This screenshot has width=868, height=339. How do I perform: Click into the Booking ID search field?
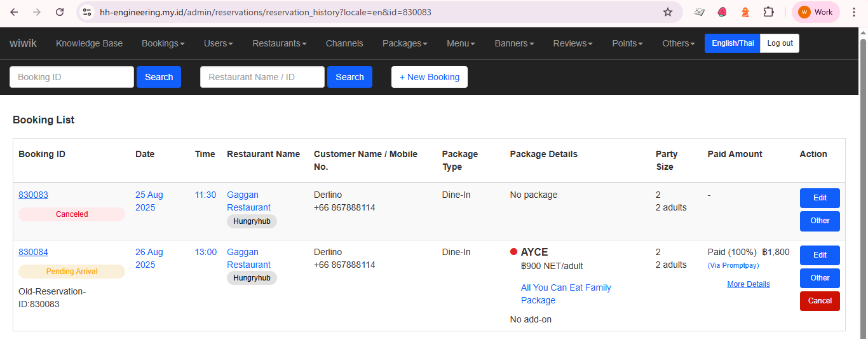pos(71,77)
